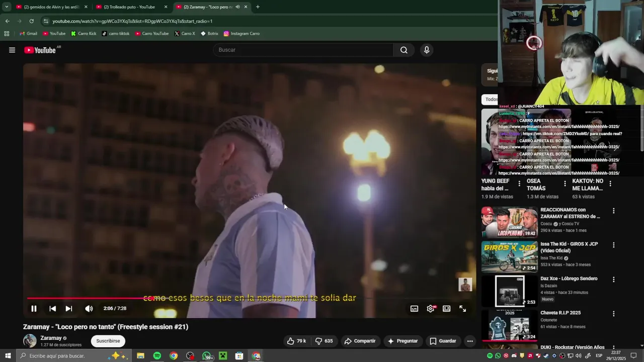Open Spotify from the taskbar
The width and height of the screenshot is (644, 362).
click(157, 356)
